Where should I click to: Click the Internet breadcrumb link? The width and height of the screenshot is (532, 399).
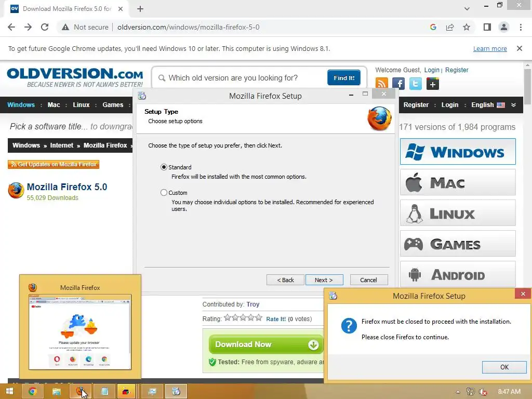coord(62,145)
